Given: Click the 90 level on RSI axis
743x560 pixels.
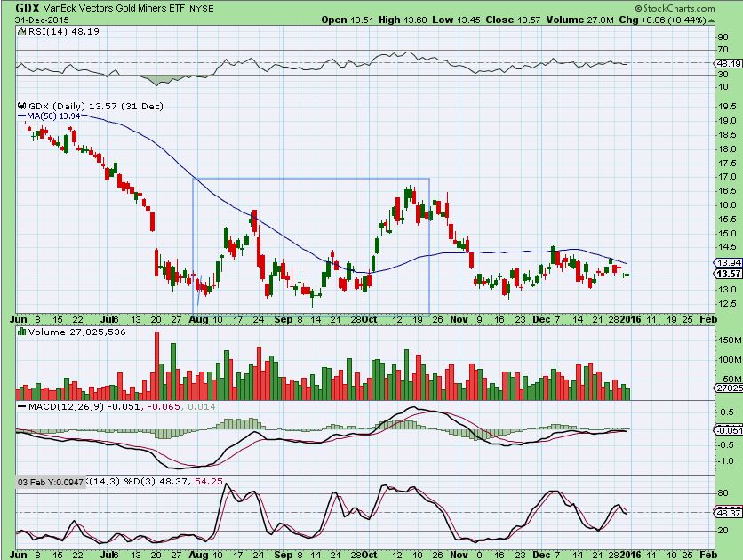Looking at the screenshot, I should point(723,37).
